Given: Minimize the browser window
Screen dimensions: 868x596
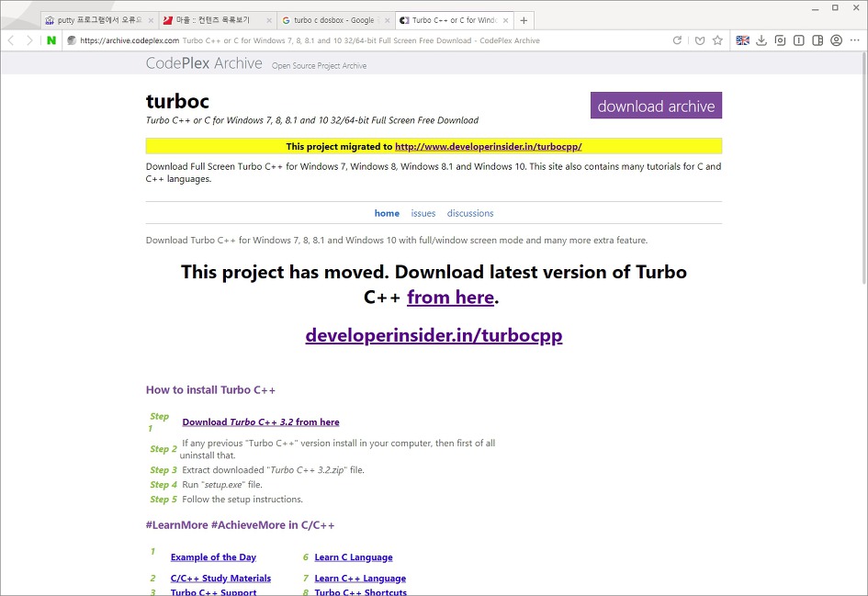Looking at the screenshot, I should pyautogui.click(x=815, y=7).
